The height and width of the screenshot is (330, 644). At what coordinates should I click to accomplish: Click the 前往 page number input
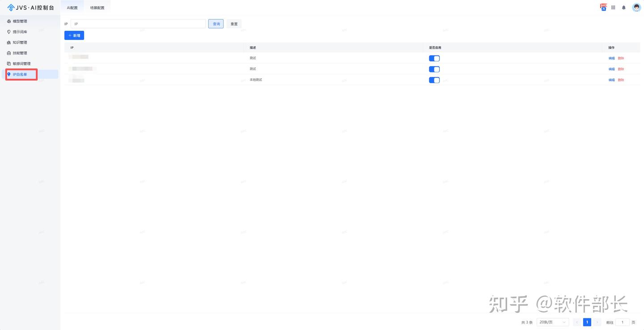pos(623,322)
